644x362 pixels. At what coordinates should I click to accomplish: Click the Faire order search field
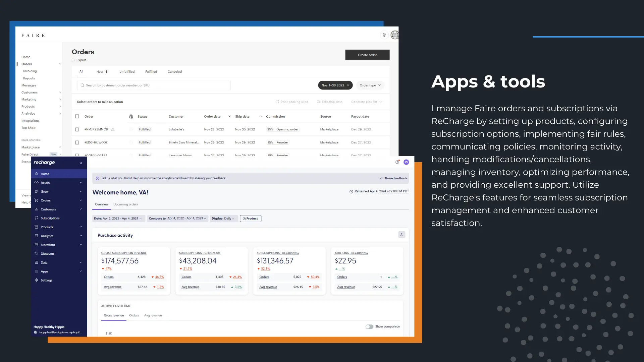coord(154,85)
